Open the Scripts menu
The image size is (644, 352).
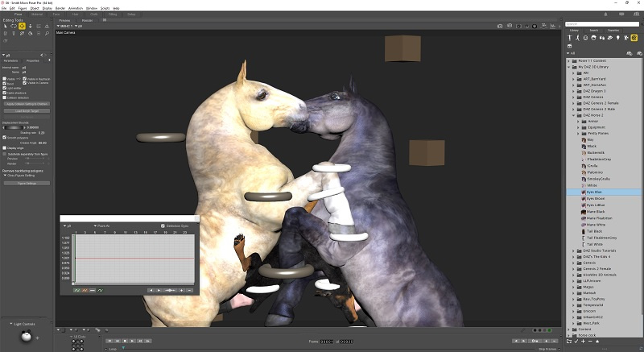(x=105, y=8)
